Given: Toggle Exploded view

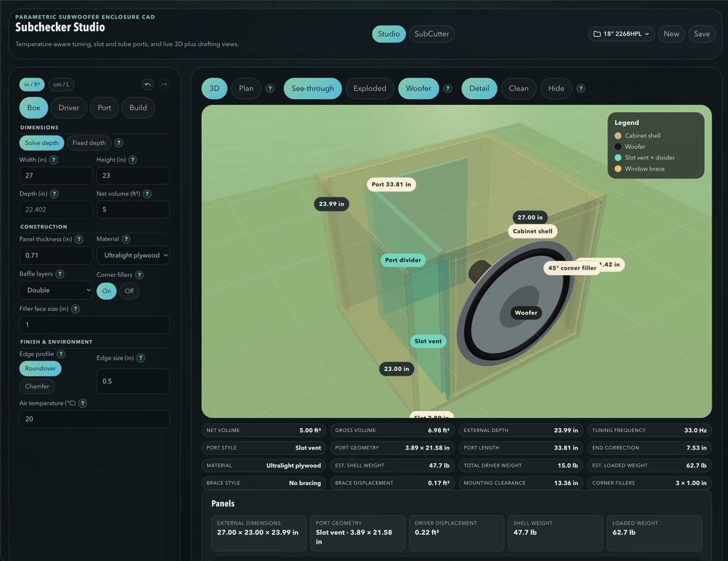Looking at the screenshot, I should (x=370, y=89).
